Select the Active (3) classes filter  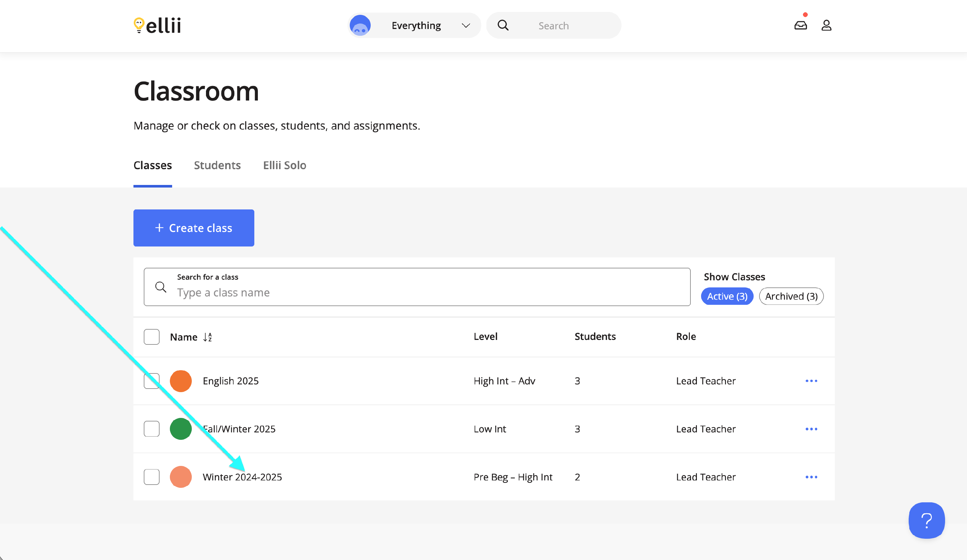[x=727, y=296]
